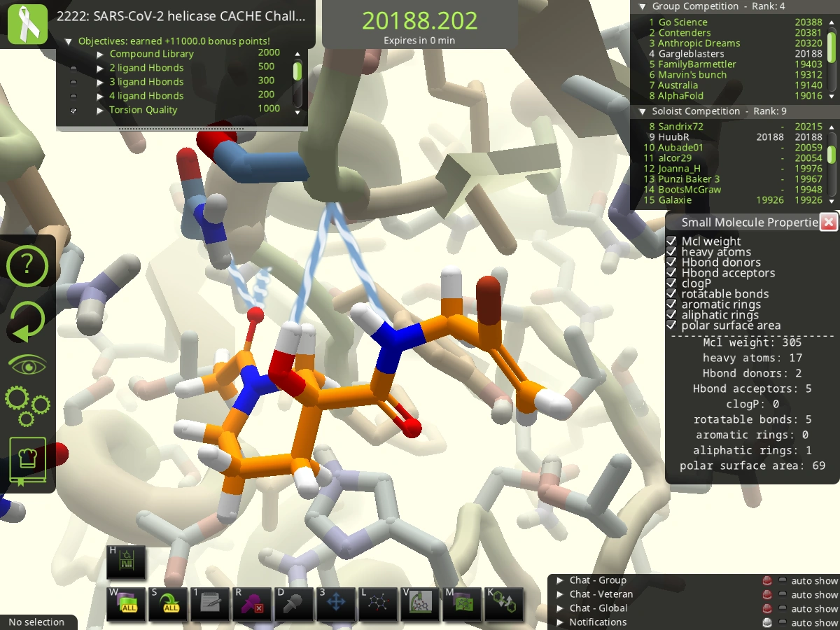Uncheck clogP in Small Molecule Properties
Viewport: 840px width, 630px height.
point(671,283)
